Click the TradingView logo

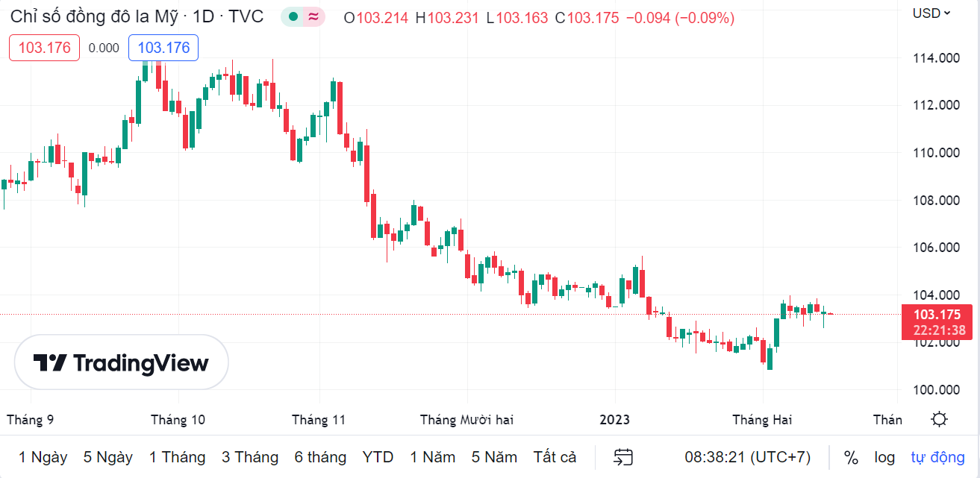point(122,363)
